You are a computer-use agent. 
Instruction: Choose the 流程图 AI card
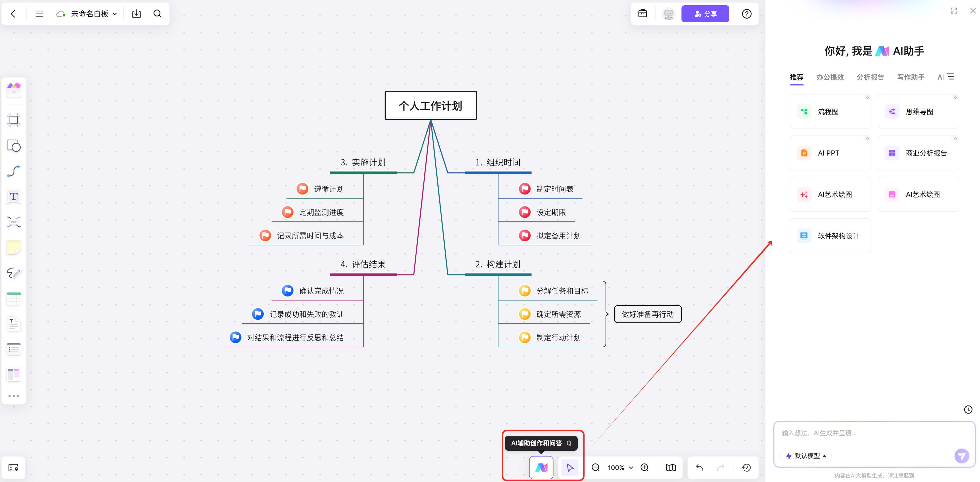830,112
